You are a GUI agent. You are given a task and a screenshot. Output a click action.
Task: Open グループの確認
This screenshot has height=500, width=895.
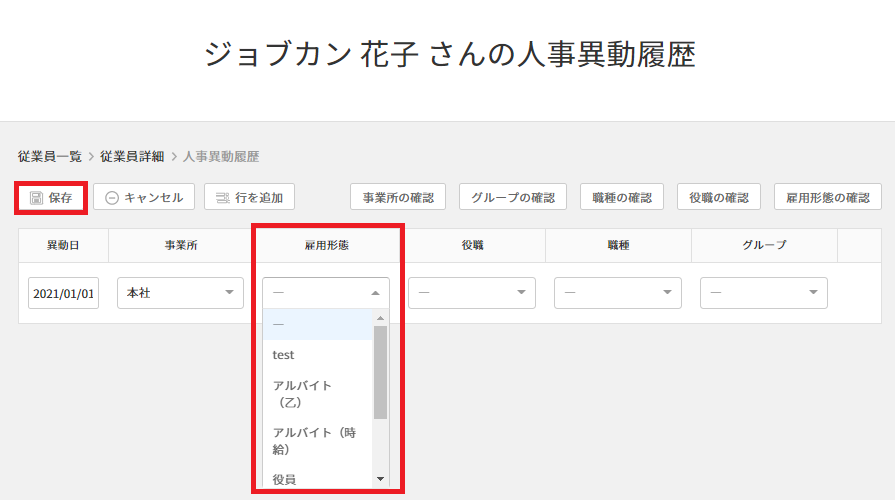coord(513,197)
